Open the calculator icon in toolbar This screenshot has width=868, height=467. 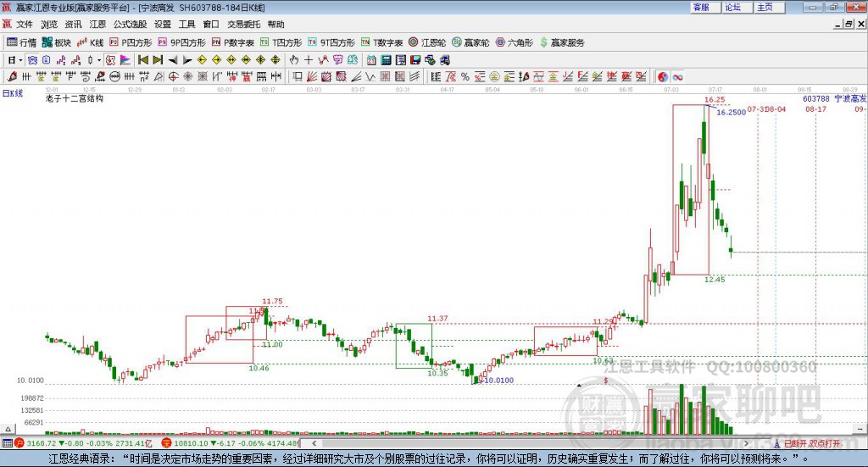click(387, 60)
